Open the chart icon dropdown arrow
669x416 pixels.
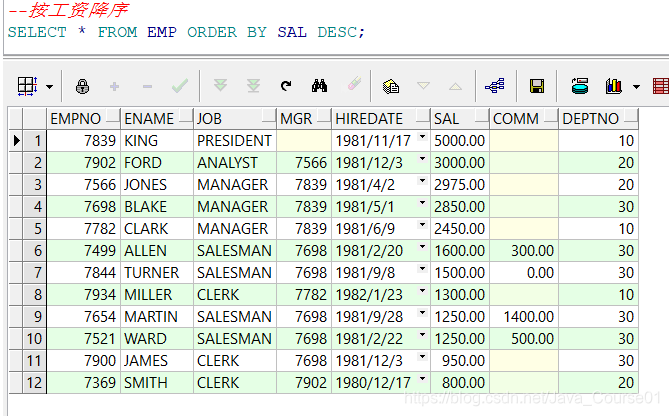point(636,87)
